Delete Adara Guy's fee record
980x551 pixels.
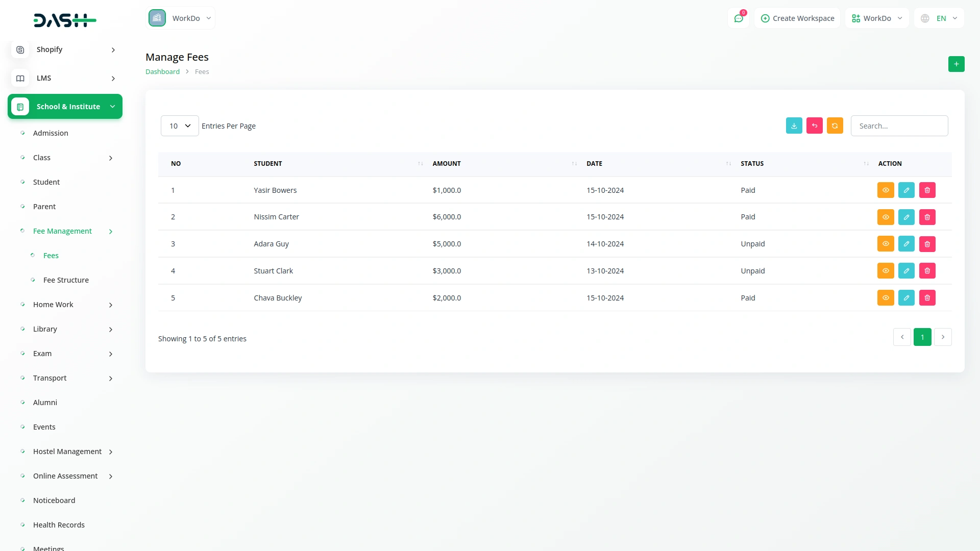coord(927,244)
